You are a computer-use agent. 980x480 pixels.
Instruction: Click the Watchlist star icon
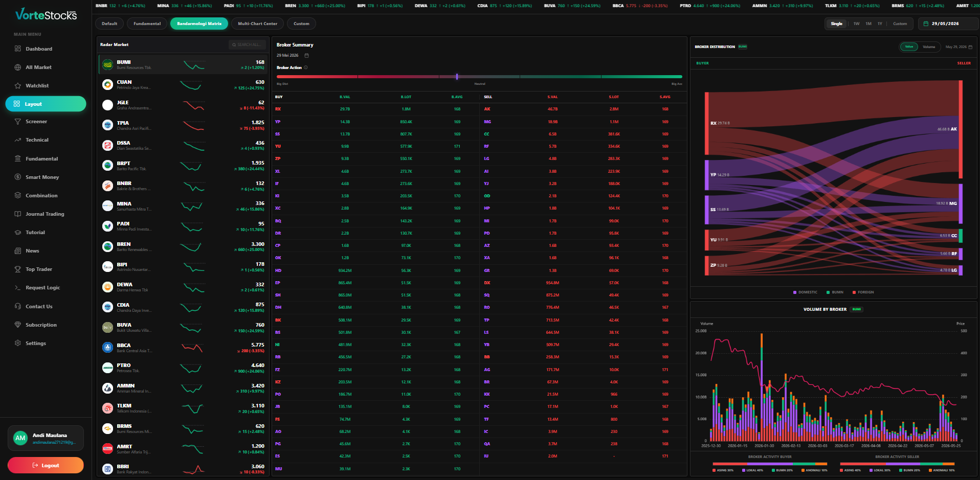pyautogui.click(x=17, y=85)
